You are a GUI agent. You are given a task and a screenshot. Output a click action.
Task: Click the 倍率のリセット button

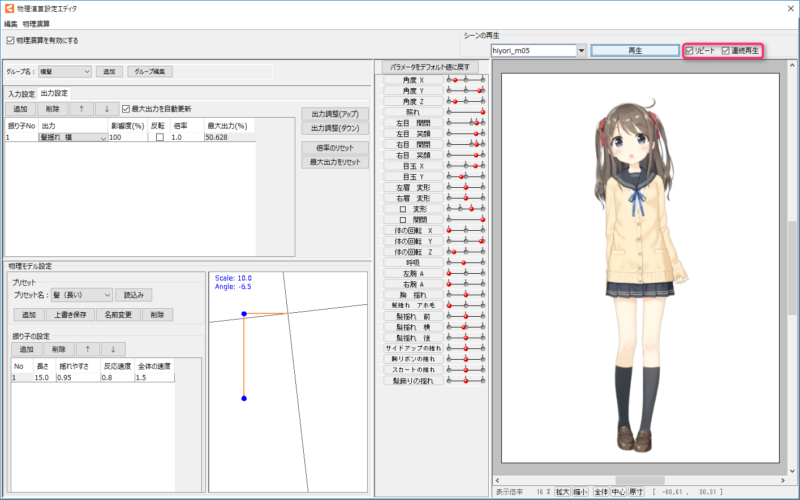[x=335, y=147]
